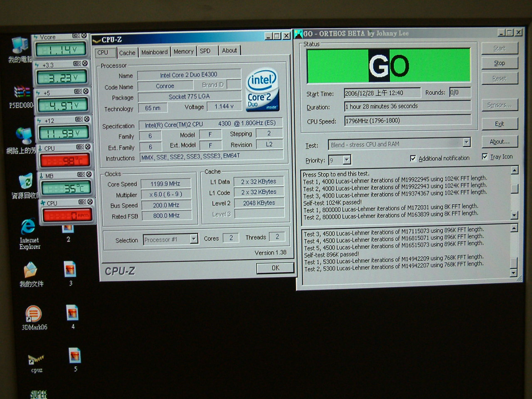Open settings icon on the Vcore gadget

(76, 36)
